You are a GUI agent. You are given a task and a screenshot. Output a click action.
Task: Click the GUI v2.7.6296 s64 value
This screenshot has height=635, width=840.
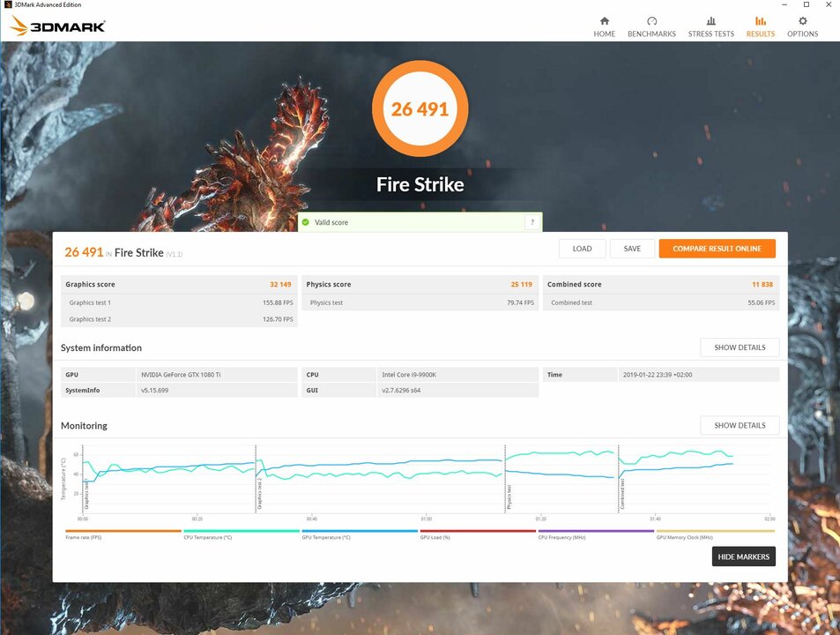coord(401,390)
